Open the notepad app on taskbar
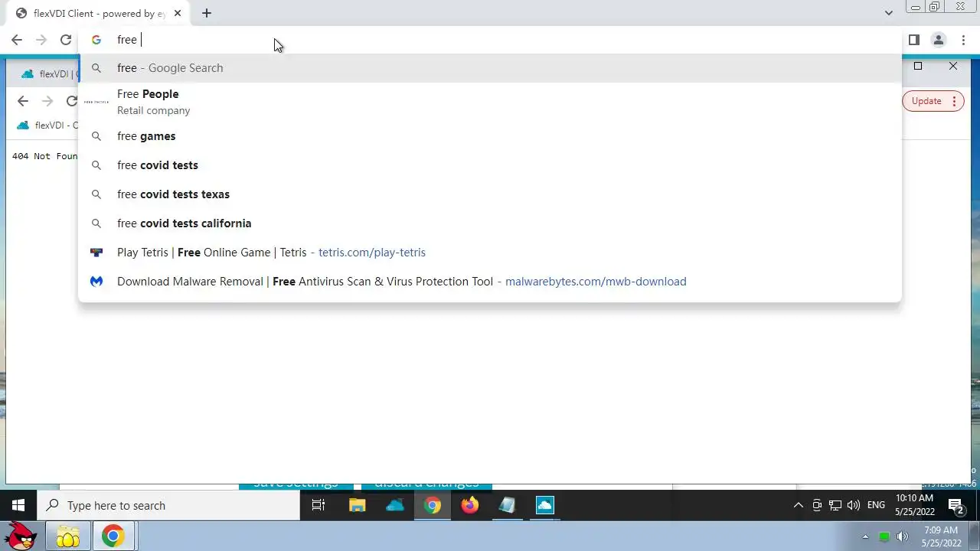Screen dimensions: 980x551 tap(508, 505)
